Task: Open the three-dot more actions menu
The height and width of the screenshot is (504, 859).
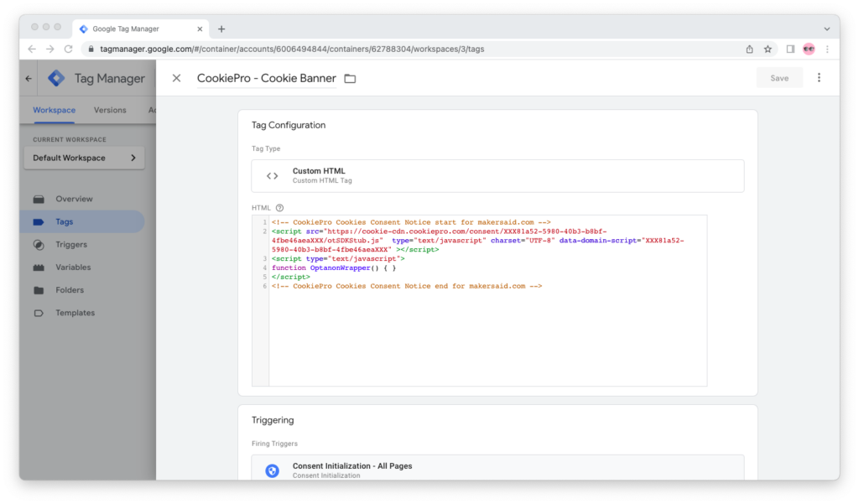Action: [819, 78]
